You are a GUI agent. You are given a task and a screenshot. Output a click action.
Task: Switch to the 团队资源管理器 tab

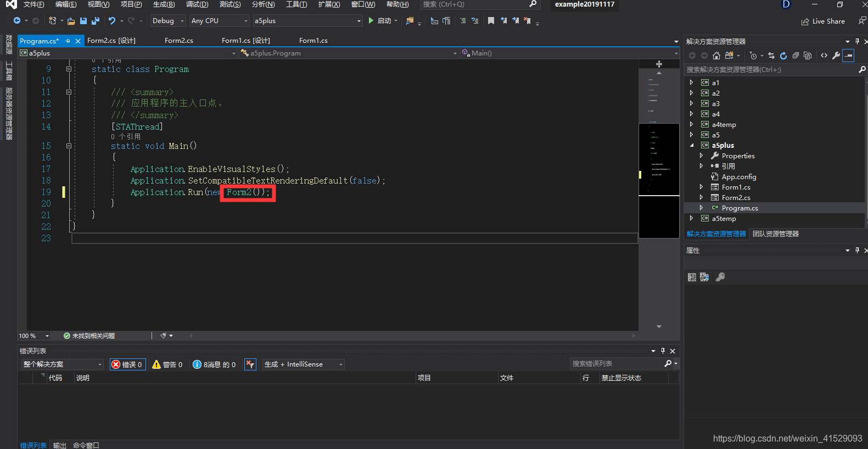pos(776,234)
